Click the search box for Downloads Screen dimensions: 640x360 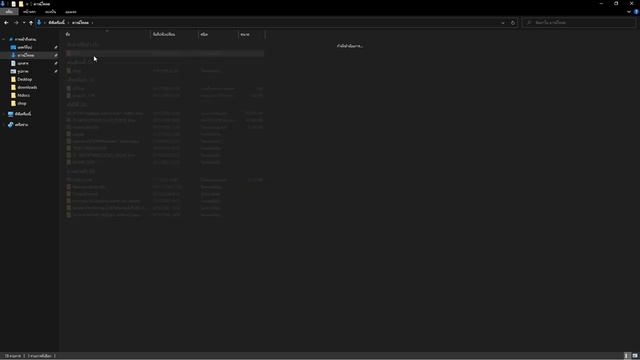tap(579, 23)
